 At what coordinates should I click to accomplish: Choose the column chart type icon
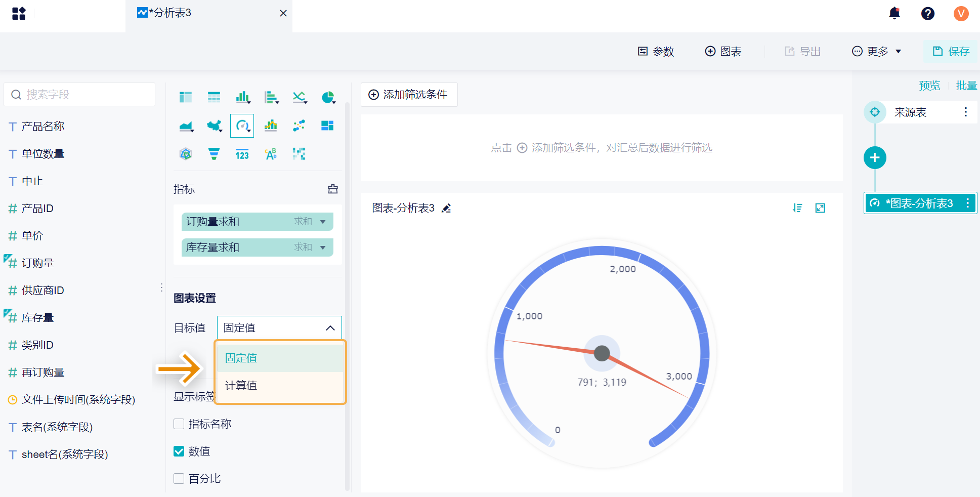[243, 97]
